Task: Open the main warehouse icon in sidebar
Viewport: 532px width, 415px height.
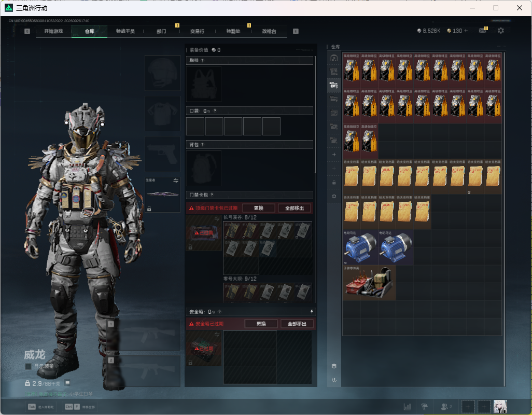Action: (x=334, y=58)
